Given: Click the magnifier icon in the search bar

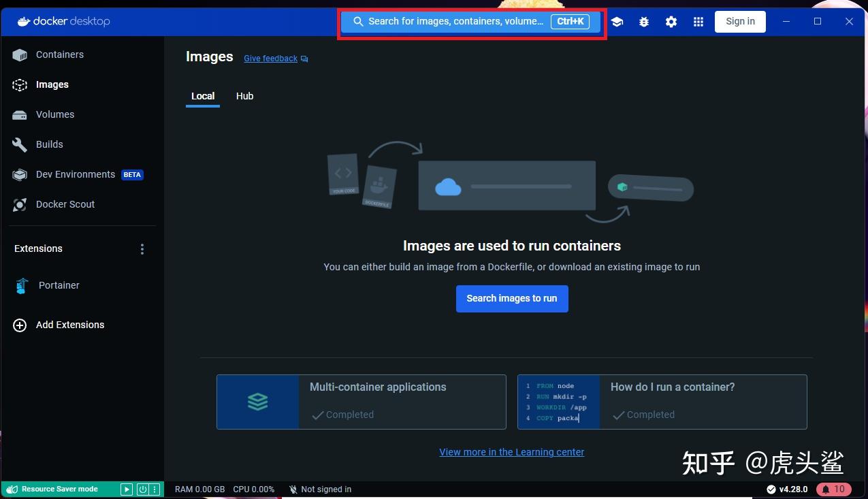Looking at the screenshot, I should point(358,22).
